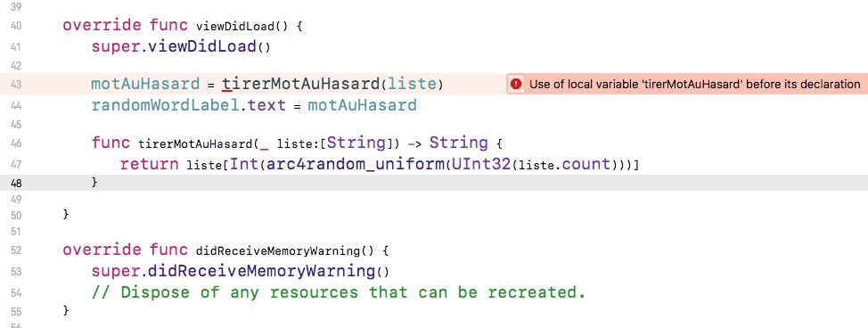Click the String return type on line 46

[x=459, y=143]
